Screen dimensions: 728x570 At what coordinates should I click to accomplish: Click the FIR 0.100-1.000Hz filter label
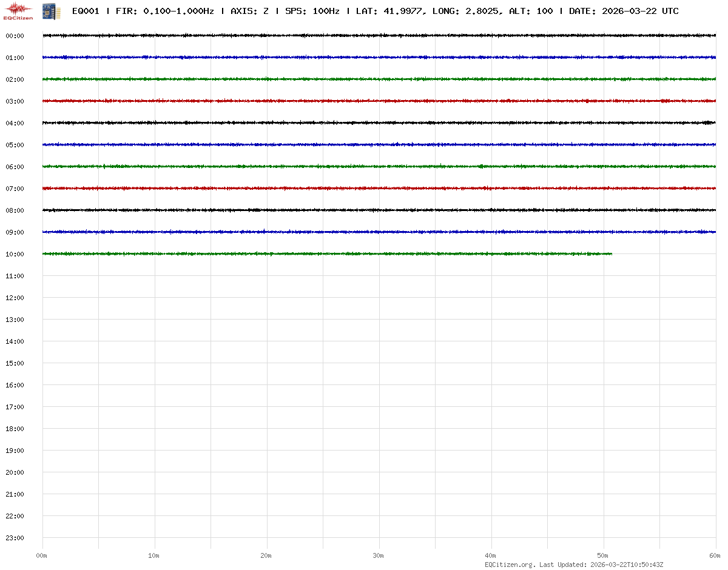pyautogui.click(x=164, y=11)
